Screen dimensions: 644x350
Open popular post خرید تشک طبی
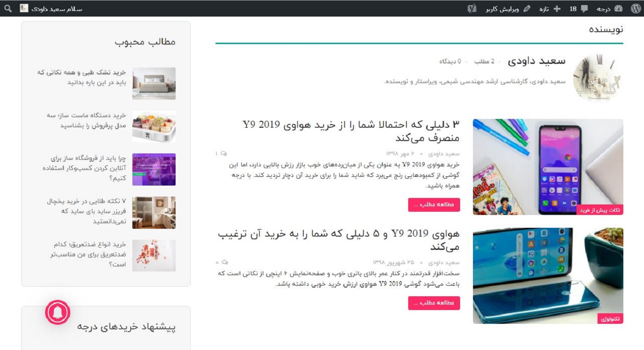(x=81, y=77)
